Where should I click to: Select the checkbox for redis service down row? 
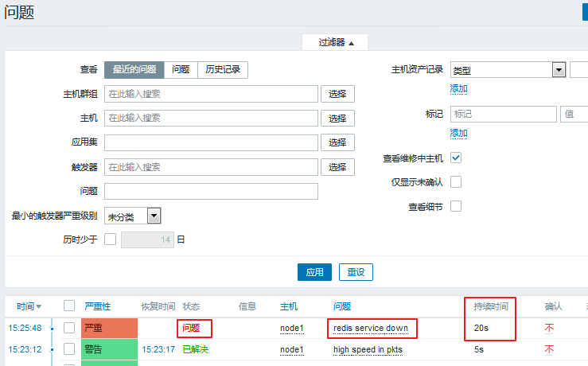click(69, 328)
